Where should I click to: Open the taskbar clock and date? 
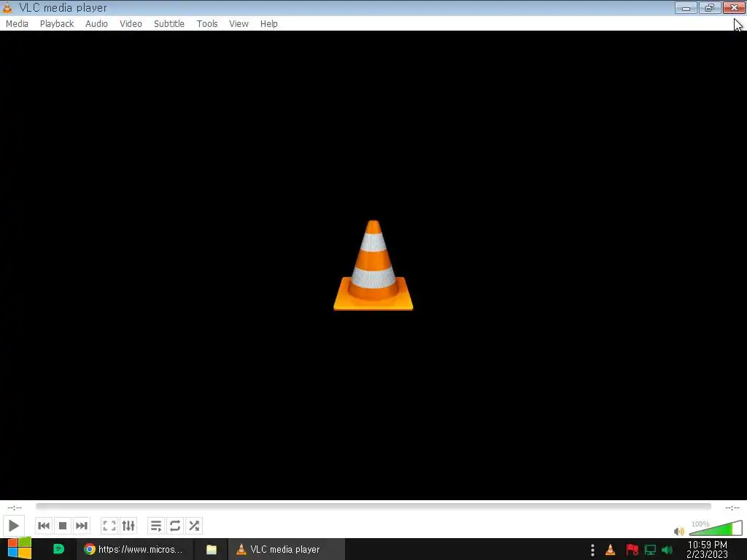(707, 550)
